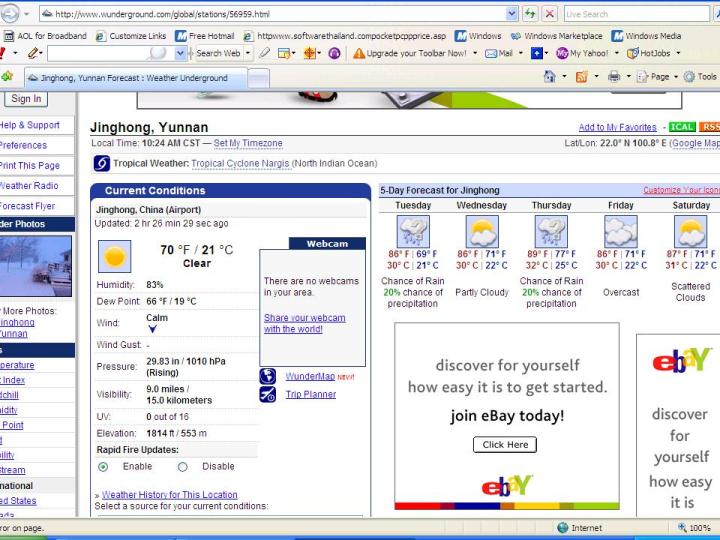
Task: Click the ICAL feed badge
Action: point(682,127)
